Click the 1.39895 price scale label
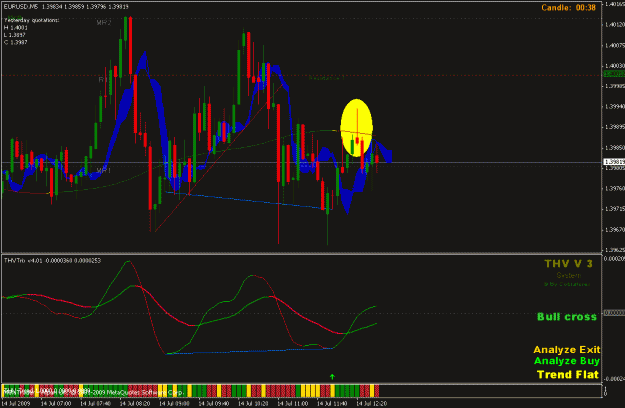Screen dimensions: 625x408 615,127
